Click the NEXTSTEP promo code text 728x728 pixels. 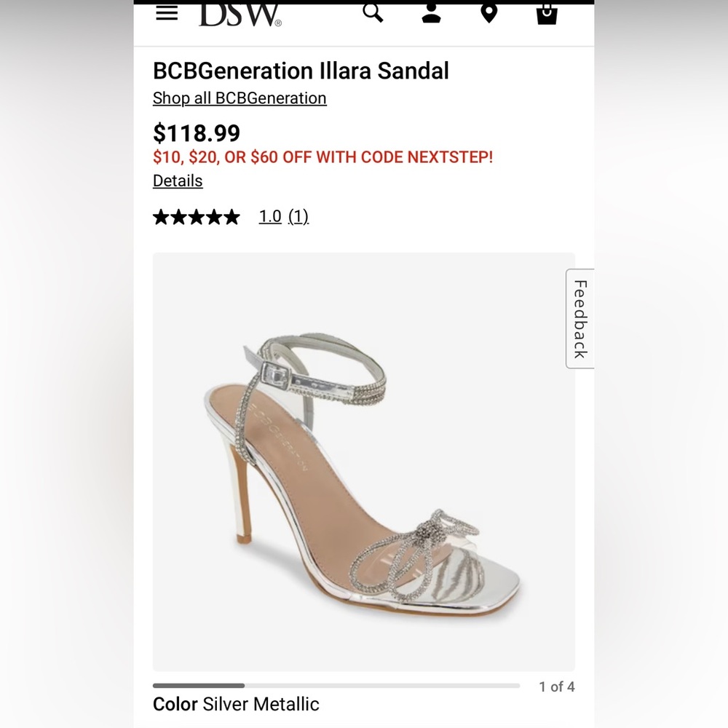(x=444, y=157)
